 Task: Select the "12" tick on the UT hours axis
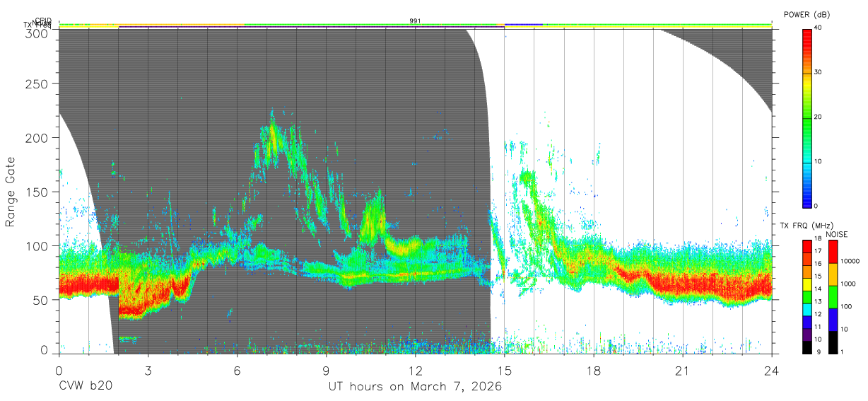click(415, 371)
